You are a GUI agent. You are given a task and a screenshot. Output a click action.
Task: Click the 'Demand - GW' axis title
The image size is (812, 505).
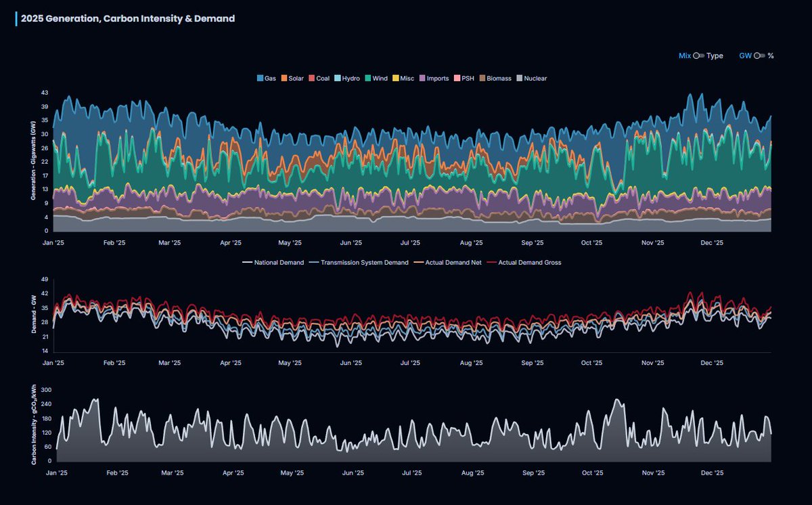pos(33,315)
